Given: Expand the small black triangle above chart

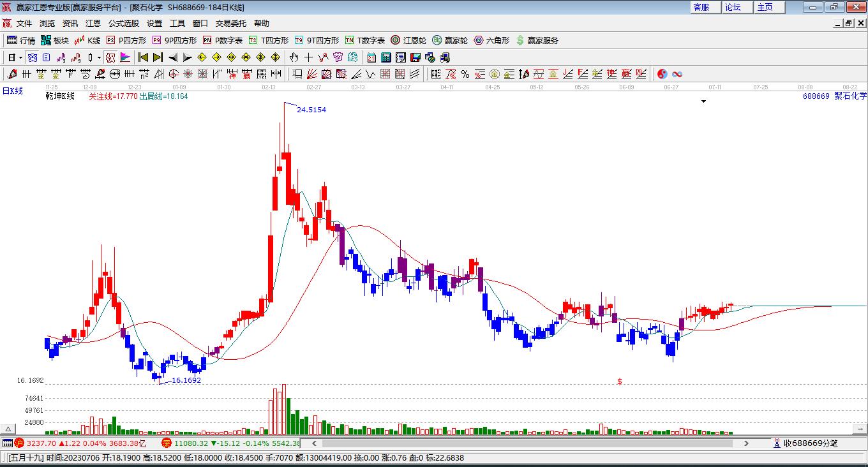Looking at the screenshot, I should 703,101.
